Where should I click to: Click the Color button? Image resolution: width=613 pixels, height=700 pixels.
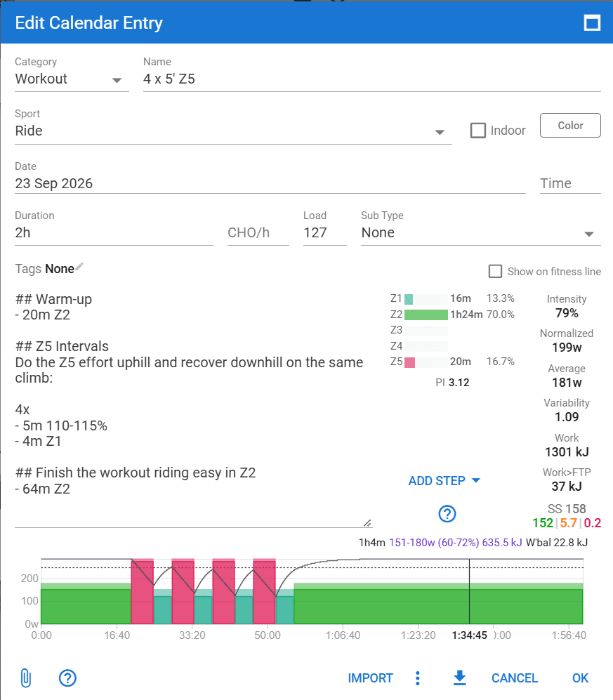pyautogui.click(x=570, y=126)
